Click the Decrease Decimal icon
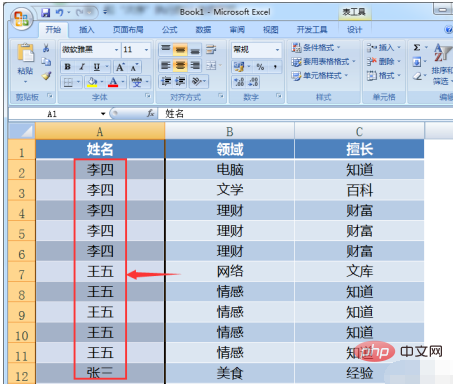This screenshot has height=384, width=453. 253,82
